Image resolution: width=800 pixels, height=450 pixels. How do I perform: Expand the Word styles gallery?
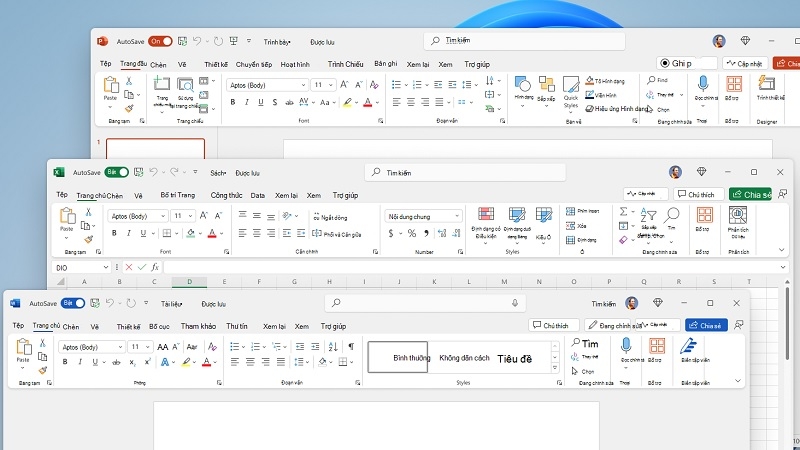555,368
